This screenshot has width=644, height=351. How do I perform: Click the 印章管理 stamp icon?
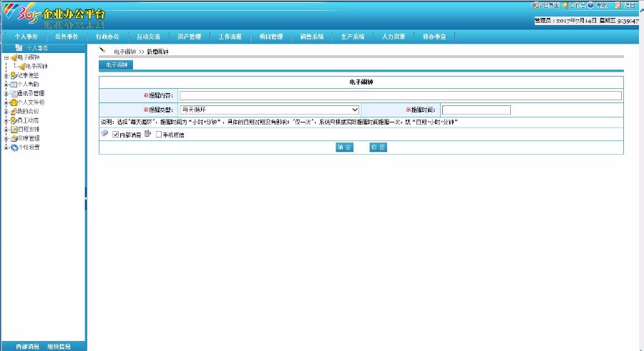[14, 138]
